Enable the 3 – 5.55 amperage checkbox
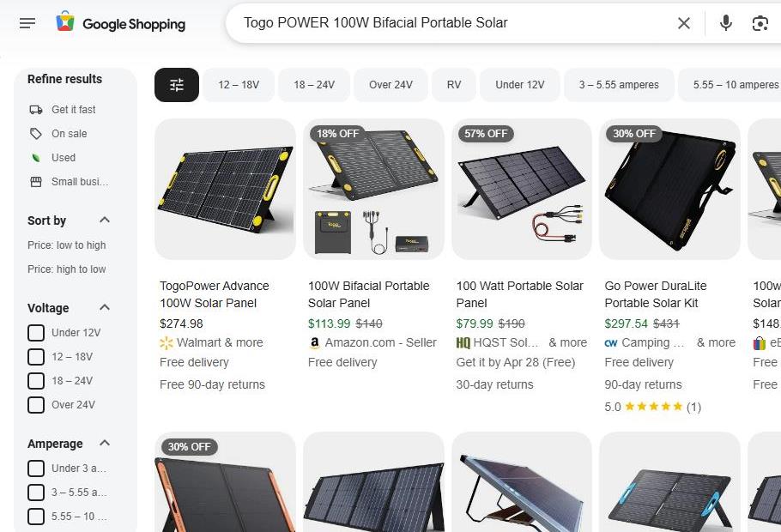The width and height of the screenshot is (781, 532). pos(36,493)
